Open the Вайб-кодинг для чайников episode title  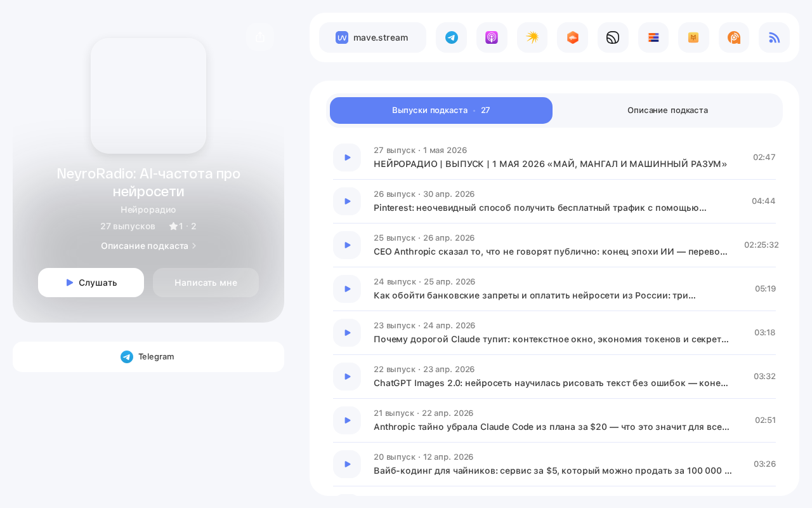point(553,471)
